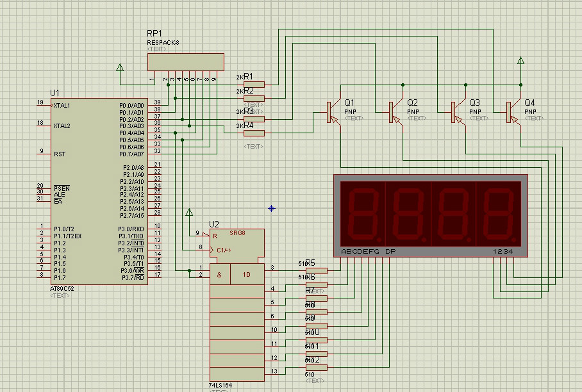This screenshot has width=582, height=392.
Task: Select the Q1 PNP transistor symbol
Action: click(331, 112)
